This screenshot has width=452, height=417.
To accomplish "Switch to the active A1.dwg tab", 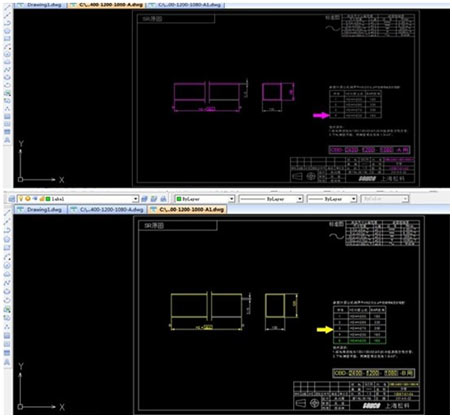I will (x=188, y=209).
